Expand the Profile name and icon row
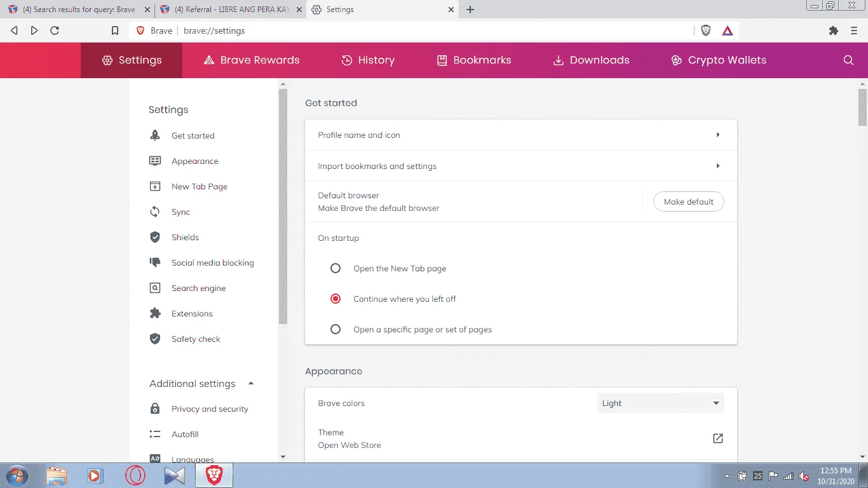 pos(521,135)
